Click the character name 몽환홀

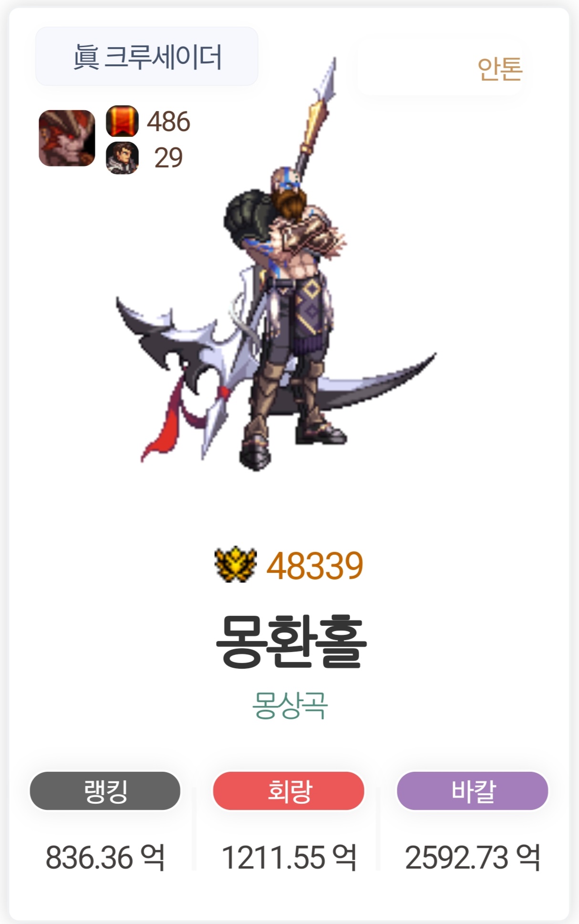[x=291, y=641]
